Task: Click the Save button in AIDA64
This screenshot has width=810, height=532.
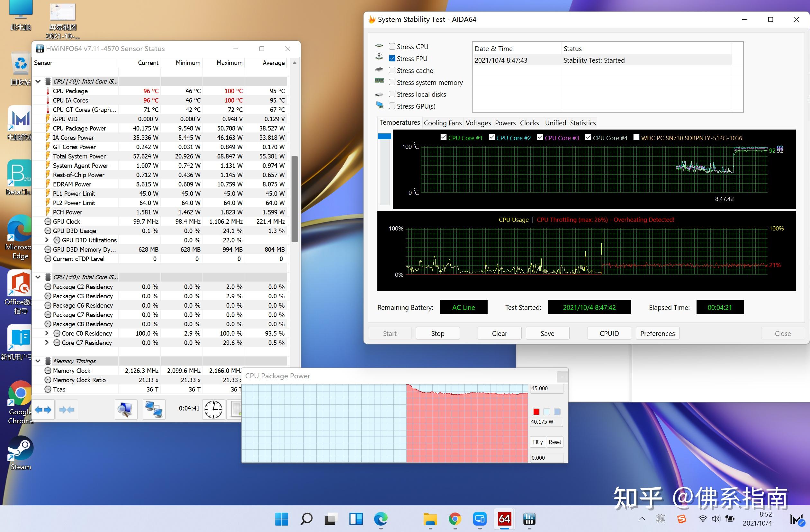Action: (546, 333)
